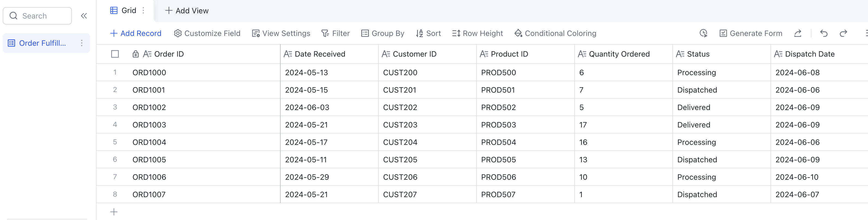The height and width of the screenshot is (220, 868).
Task: Tick the select-all checkbox in header
Action: 115,54
